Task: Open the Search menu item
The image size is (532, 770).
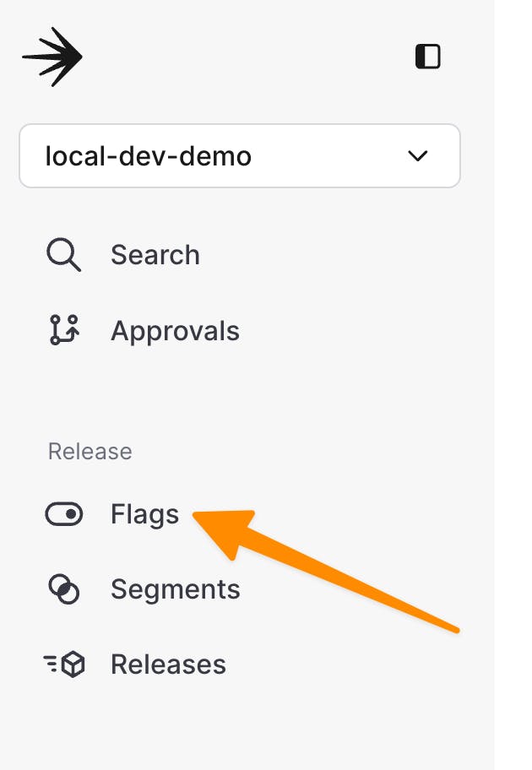Action: 155,254
